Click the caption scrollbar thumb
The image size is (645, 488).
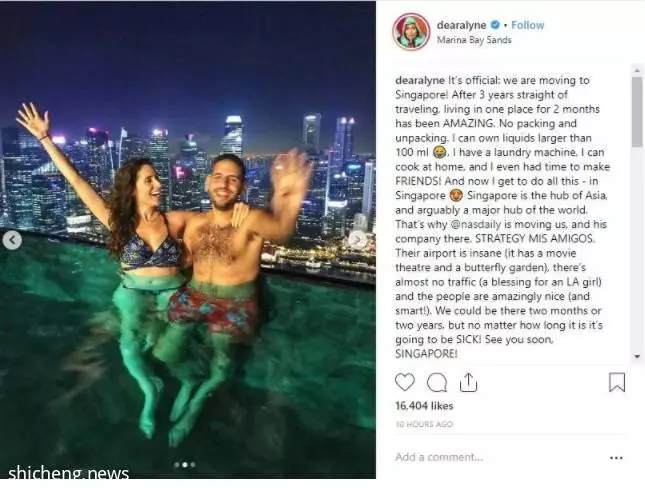pos(637,112)
